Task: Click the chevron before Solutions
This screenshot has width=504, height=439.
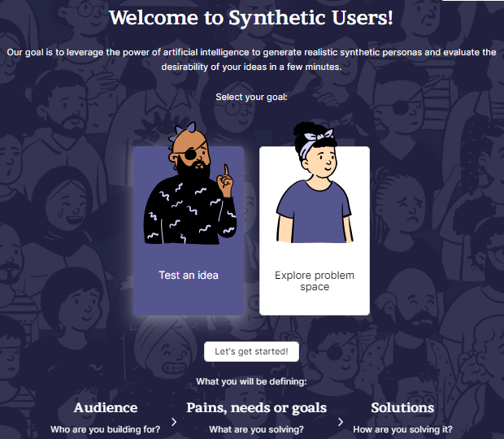Action: (341, 422)
